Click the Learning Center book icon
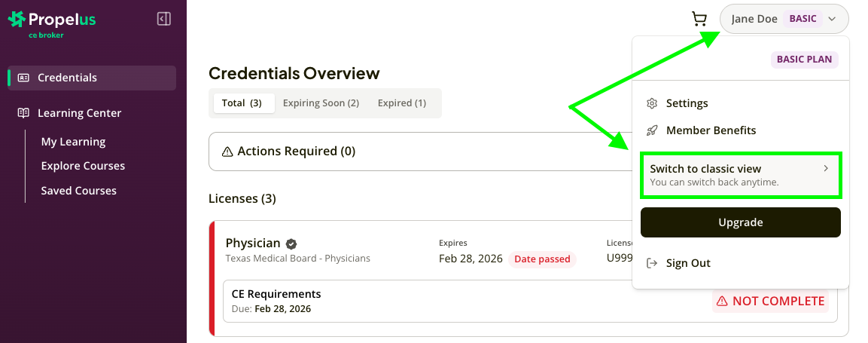 tap(23, 113)
